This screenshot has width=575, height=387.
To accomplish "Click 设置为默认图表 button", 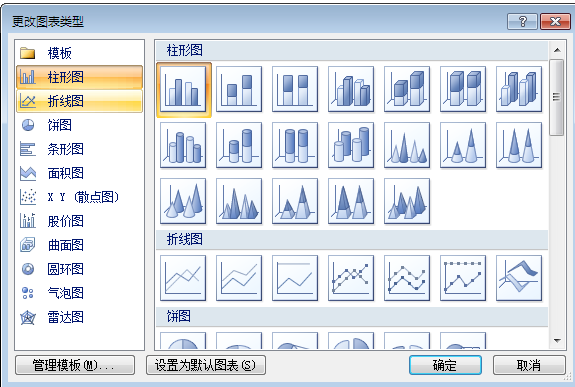I will click(x=206, y=365).
